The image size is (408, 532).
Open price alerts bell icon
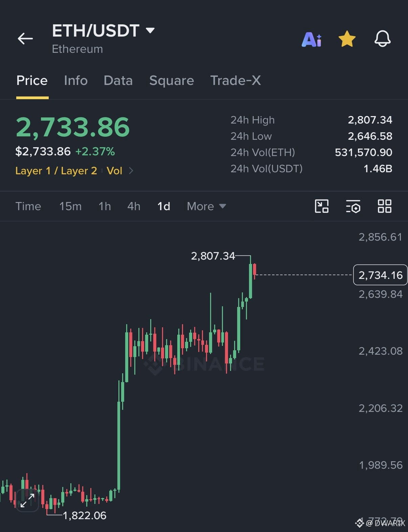pos(383,39)
